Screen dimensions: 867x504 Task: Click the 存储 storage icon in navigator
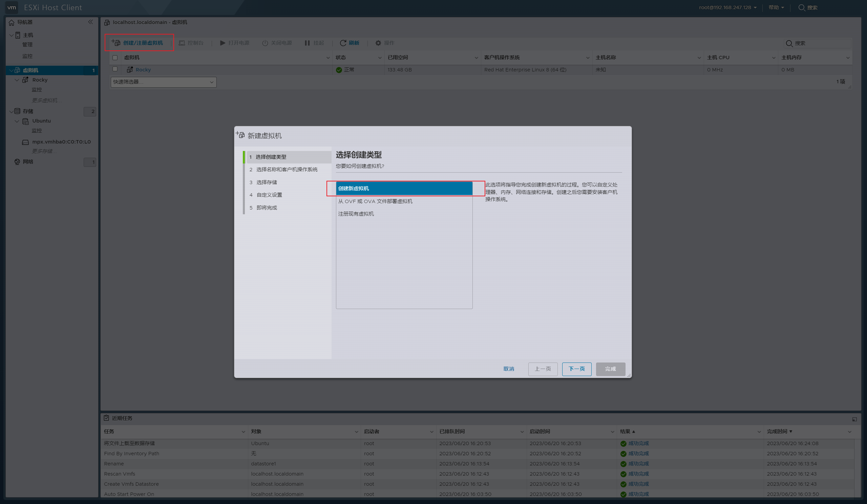point(18,111)
